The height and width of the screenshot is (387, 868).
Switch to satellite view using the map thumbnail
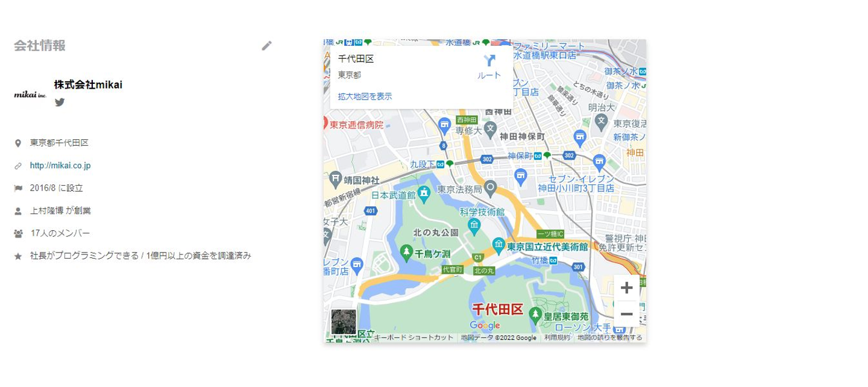coord(344,322)
